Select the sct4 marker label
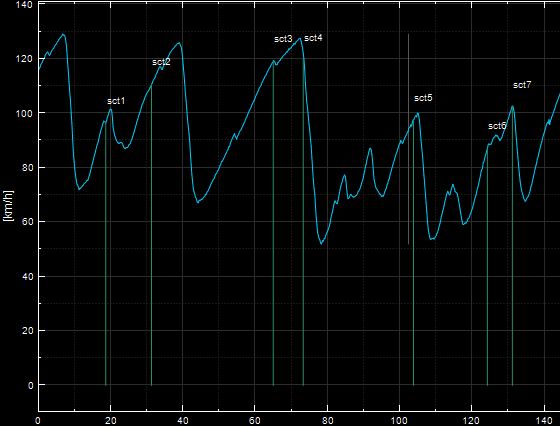The image size is (560, 426). [x=313, y=38]
